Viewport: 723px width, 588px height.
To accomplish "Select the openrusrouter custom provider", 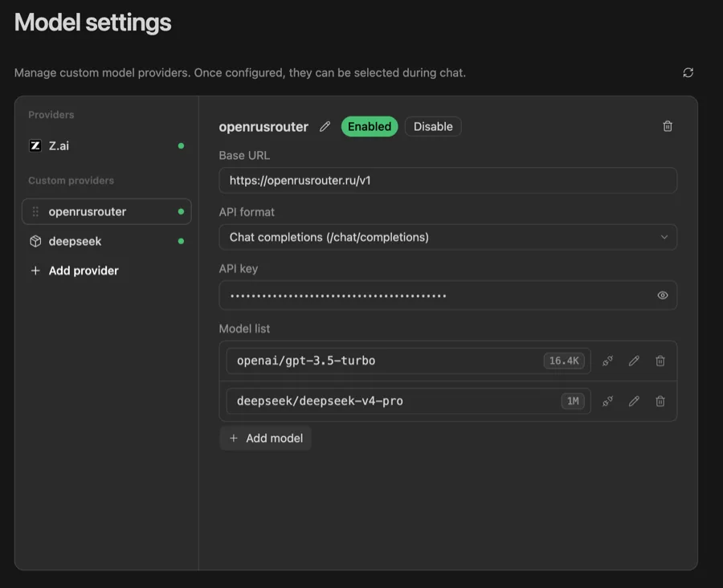I will pos(107,212).
